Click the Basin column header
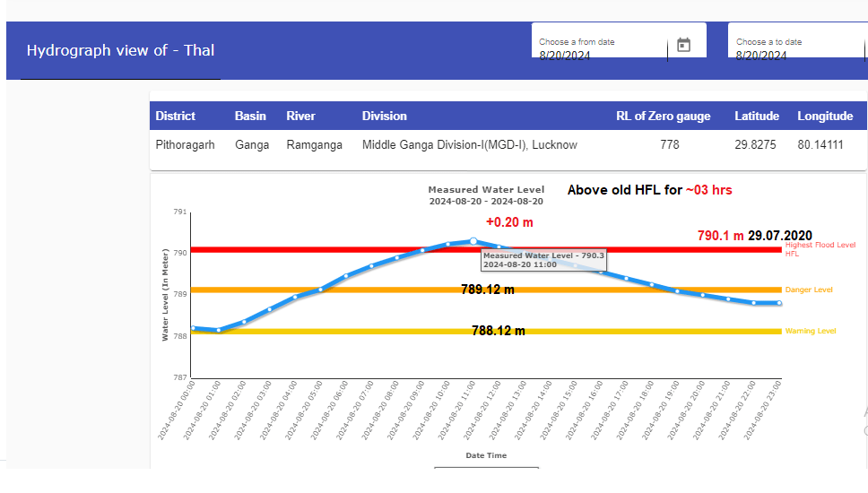The image size is (868, 493). pyautogui.click(x=250, y=116)
